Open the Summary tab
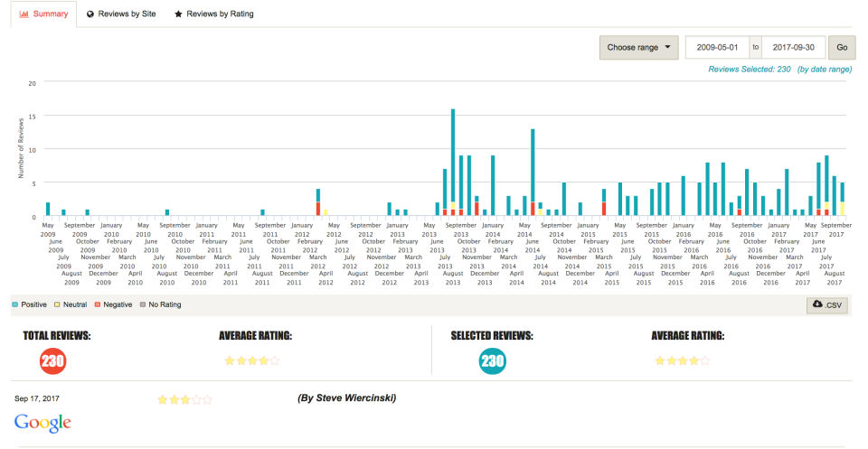Image resolution: width=868 pixels, height=449 pixels. point(43,14)
